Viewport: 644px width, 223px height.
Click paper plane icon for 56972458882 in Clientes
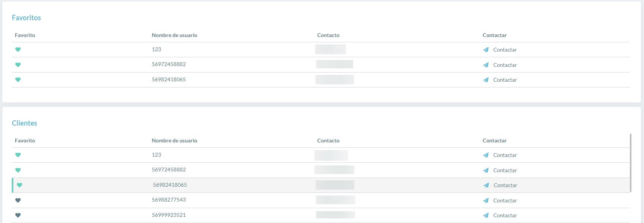pyautogui.click(x=486, y=170)
